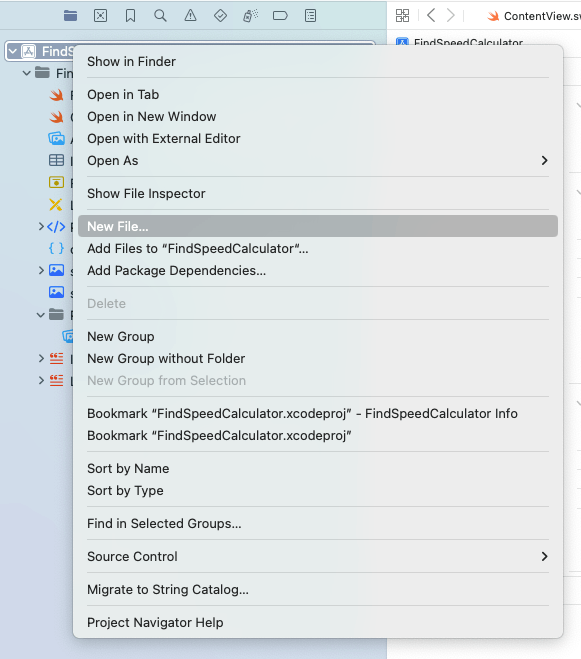This screenshot has height=659, width=581.
Task: Choose Project Navigator Help
Action: point(318,622)
